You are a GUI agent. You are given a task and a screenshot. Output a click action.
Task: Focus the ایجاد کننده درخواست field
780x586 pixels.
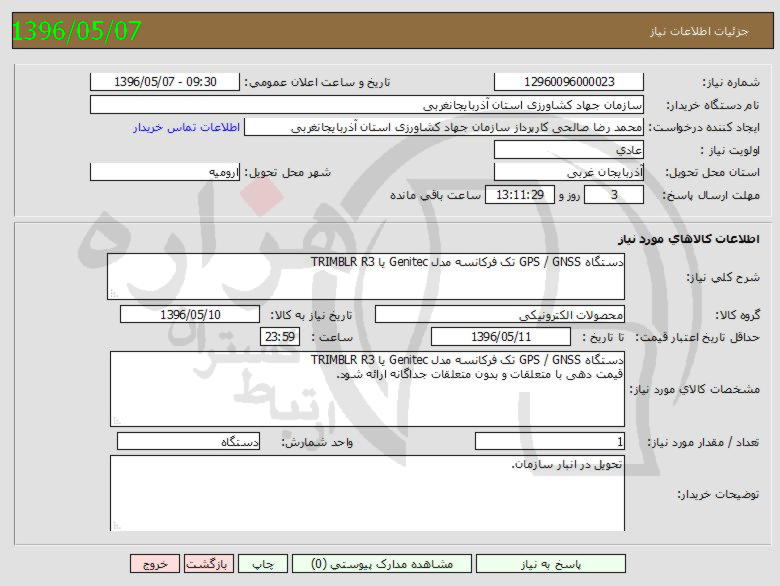(x=445, y=128)
